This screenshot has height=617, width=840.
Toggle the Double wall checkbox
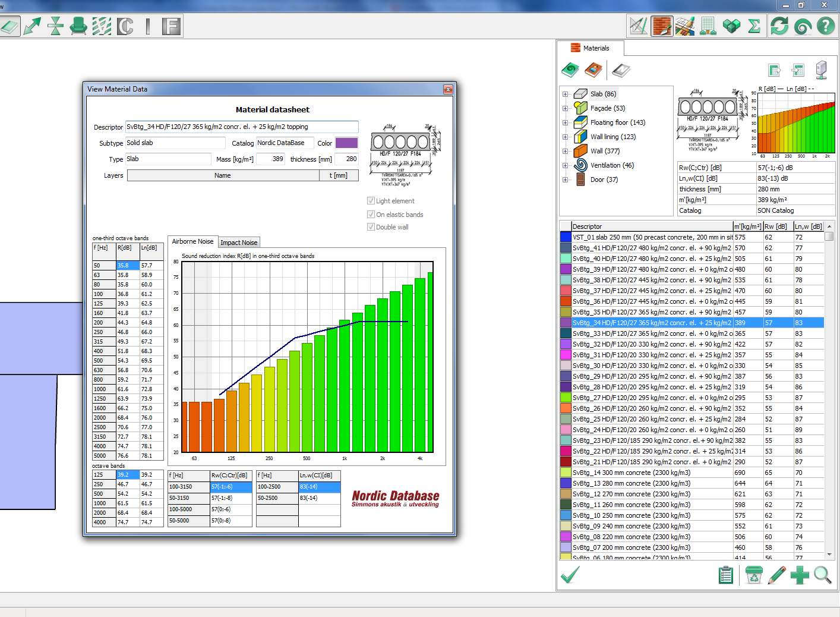[x=371, y=227]
